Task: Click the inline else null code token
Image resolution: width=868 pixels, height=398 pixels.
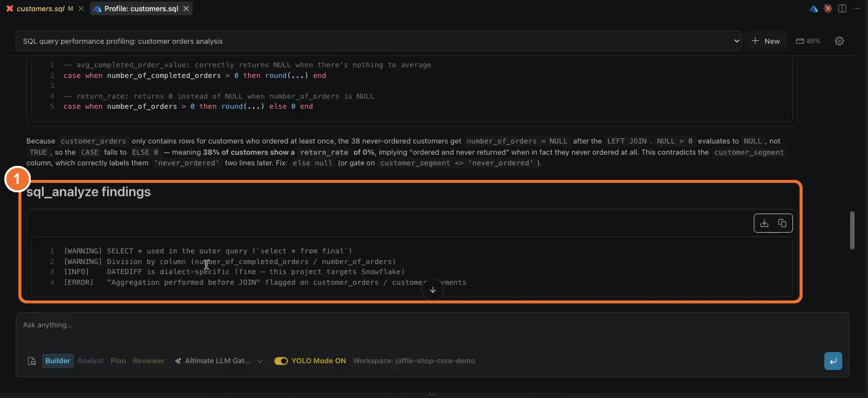Action: click(314, 163)
